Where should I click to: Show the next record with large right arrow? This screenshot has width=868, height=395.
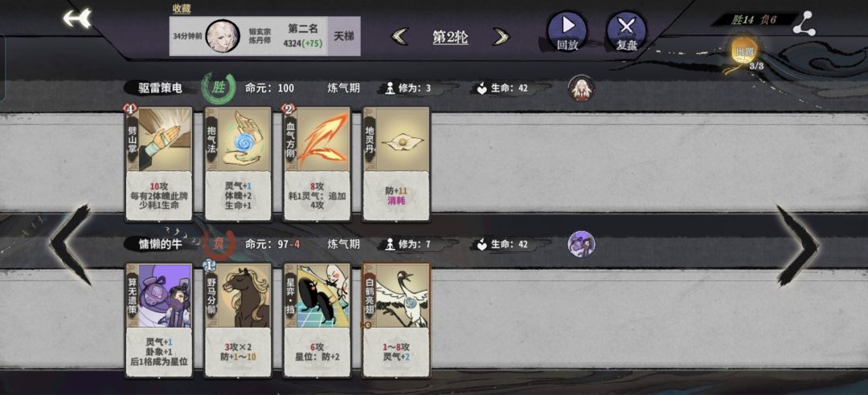(797, 245)
